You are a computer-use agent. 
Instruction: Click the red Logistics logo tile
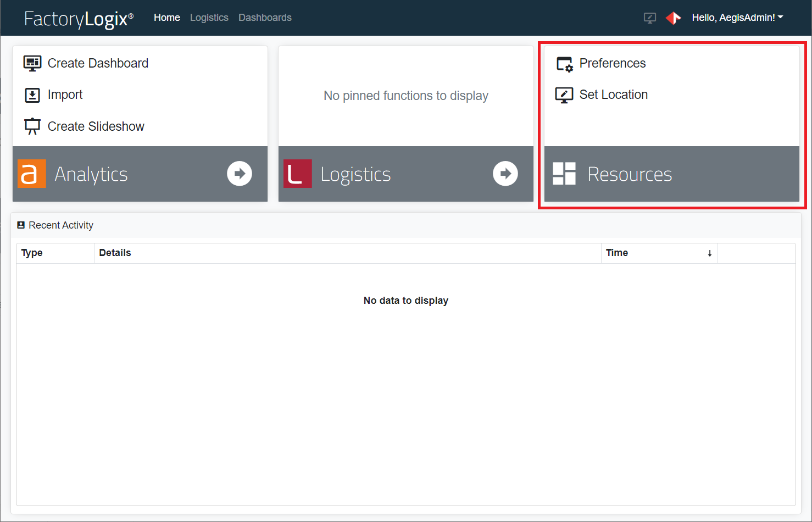click(298, 174)
